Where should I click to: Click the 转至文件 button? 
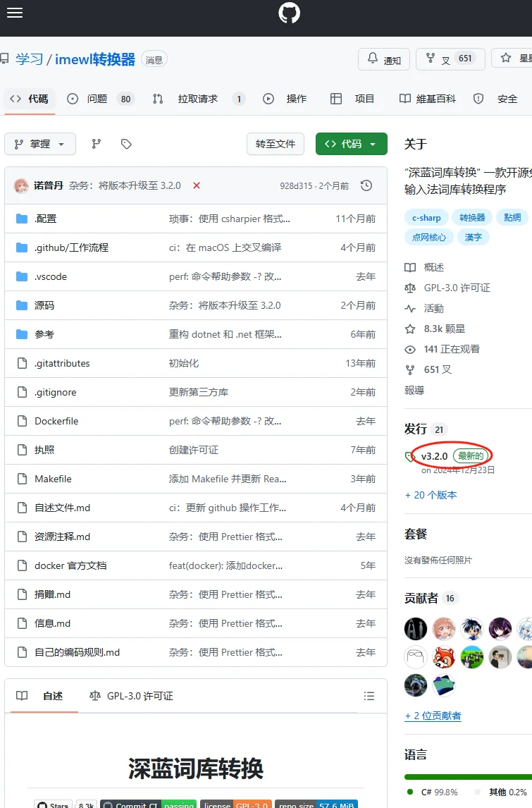(x=276, y=144)
